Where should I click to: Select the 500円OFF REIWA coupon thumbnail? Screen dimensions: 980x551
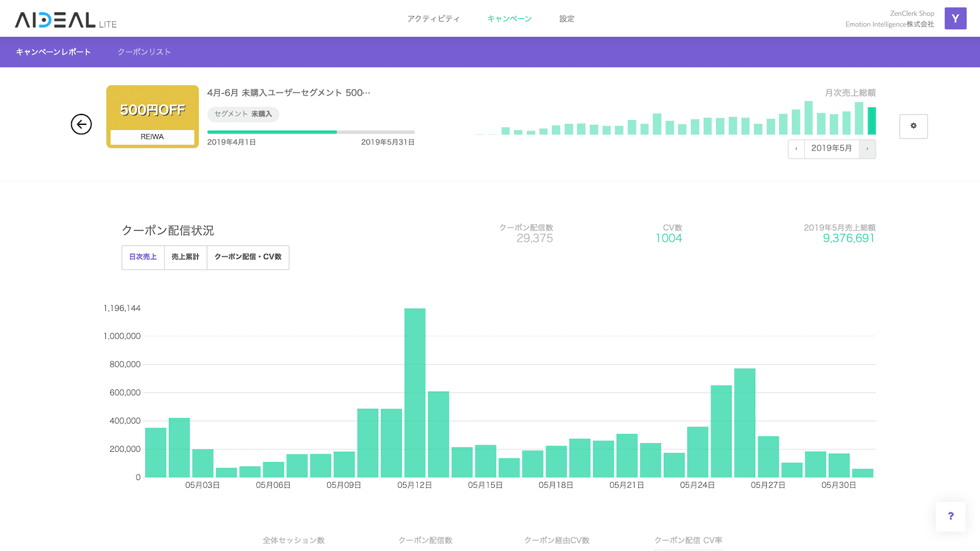coord(152,116)
